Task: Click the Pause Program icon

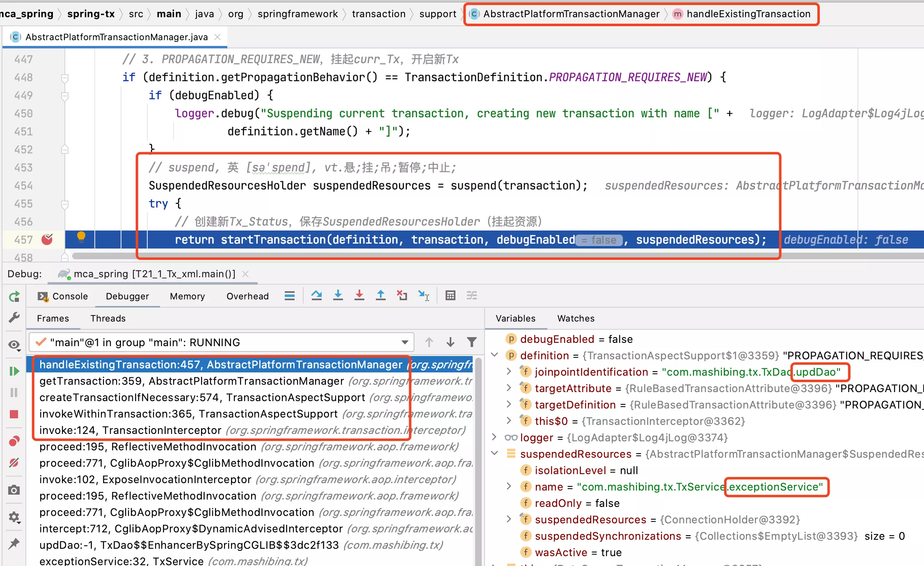Action: pyautogui.click(x=14, y=393)
